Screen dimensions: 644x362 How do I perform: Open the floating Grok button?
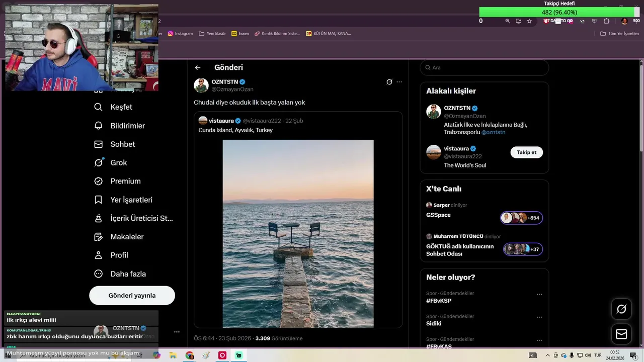(621, 309)
